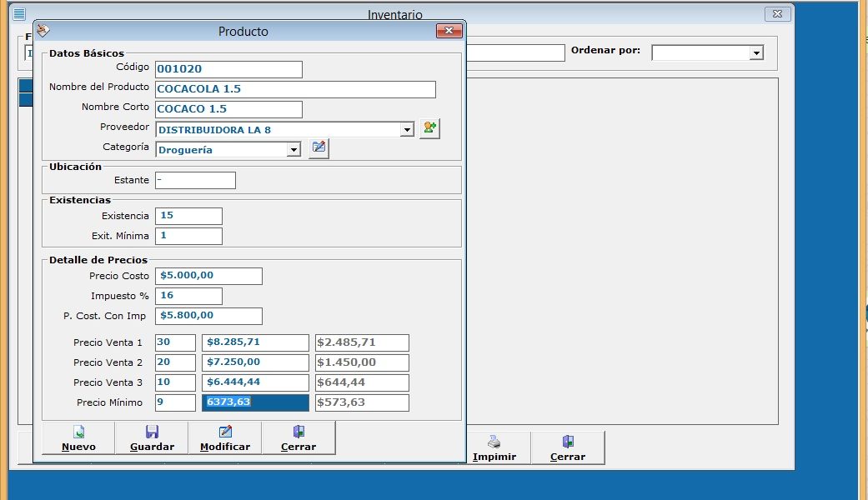
Task: Open the Ordenar por dropdown
Action: click(755, 52)
